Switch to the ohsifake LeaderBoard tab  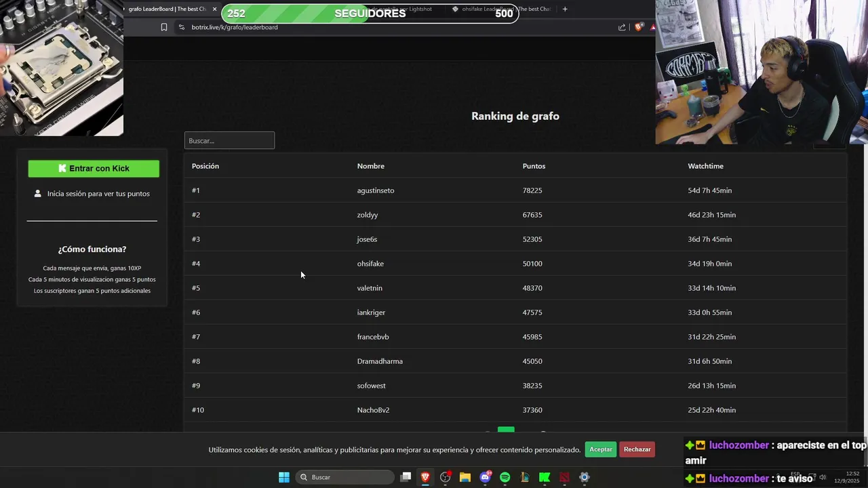coord(502,9)
